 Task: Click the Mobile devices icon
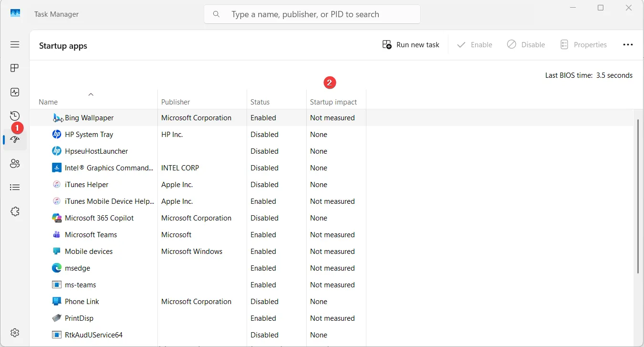(57, 252)
